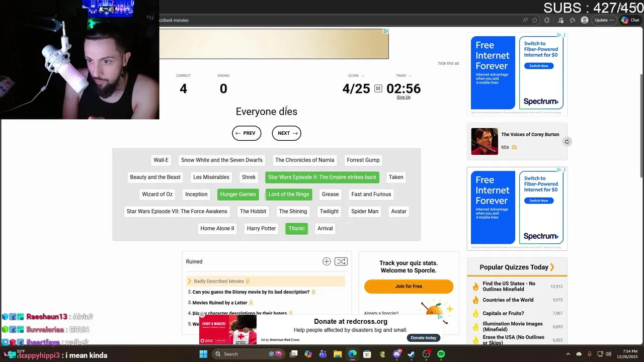Choose The Chronicles of Narnia answer
This screenshot has height=362, width=644.
pos(304,160)
